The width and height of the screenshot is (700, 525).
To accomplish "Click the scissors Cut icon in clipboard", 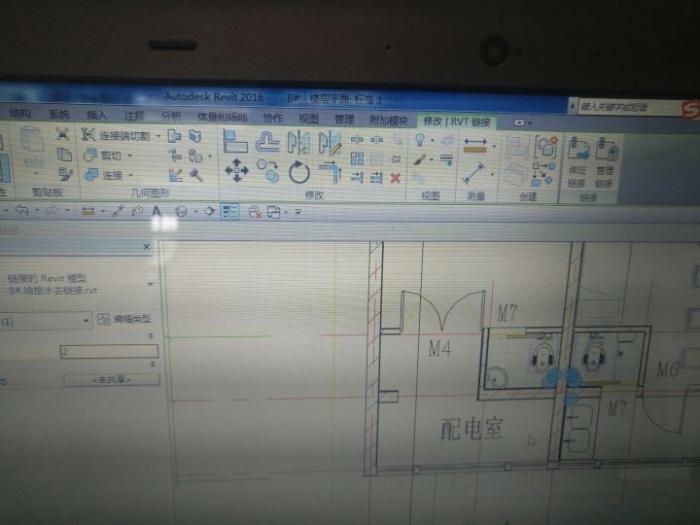I will pyautogui.click(x=62, y=134).
